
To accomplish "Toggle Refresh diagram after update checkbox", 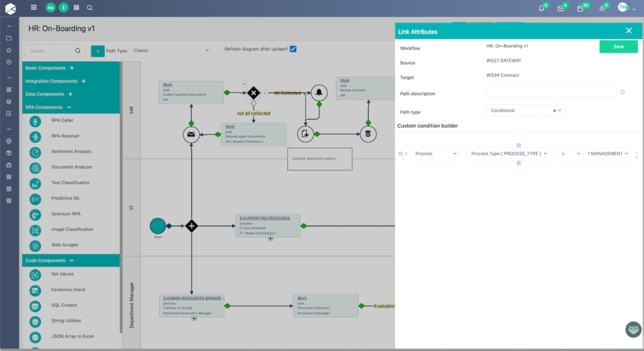I will [x=293, y=49].
